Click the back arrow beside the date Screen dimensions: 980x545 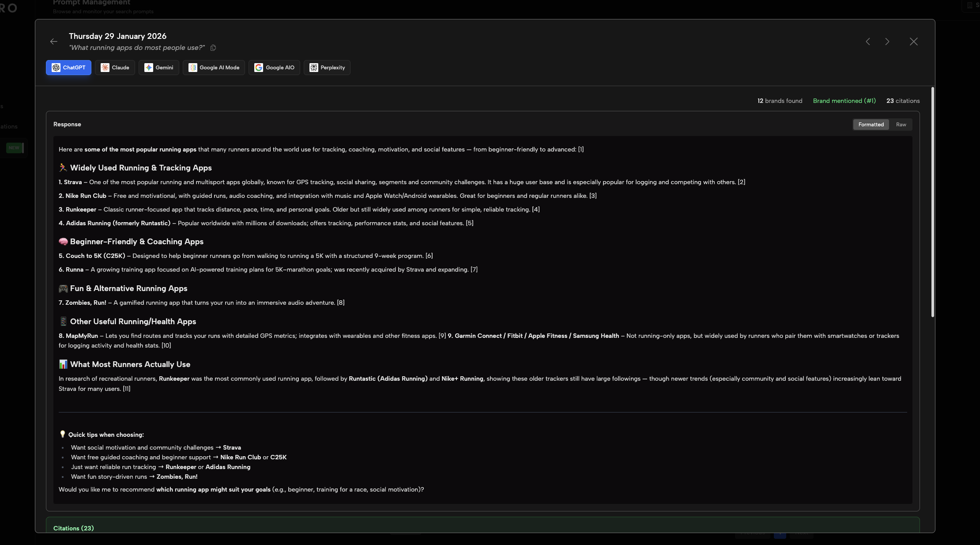pyautogui.click(x=54, y=42)
